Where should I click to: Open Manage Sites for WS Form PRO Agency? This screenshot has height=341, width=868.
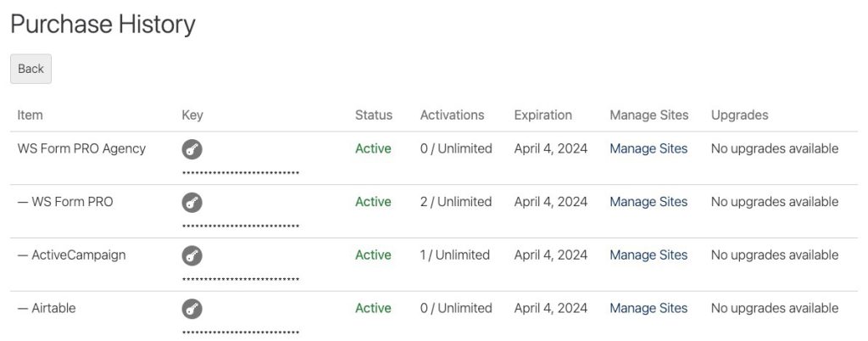pos(648,148)
